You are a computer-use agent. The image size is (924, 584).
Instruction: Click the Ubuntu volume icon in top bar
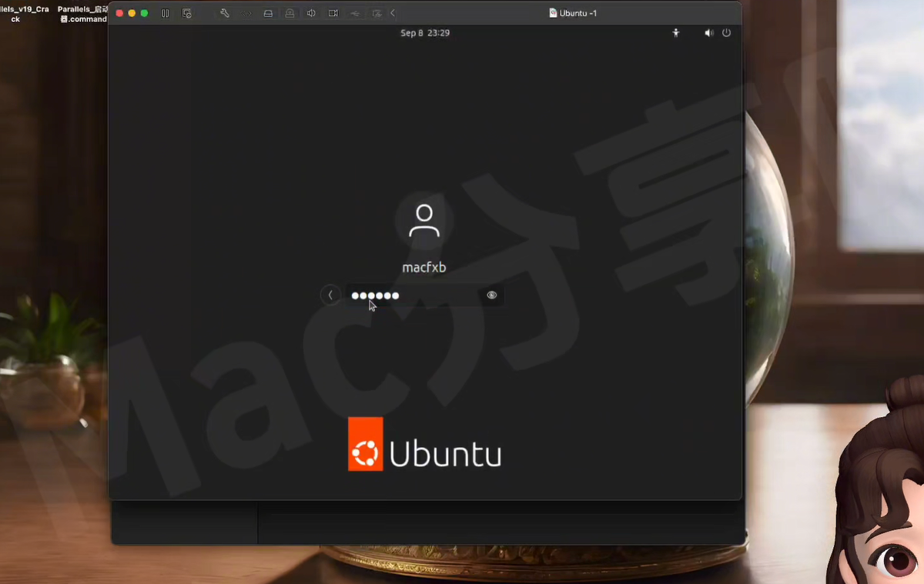pyautogui.click(x=709, y=33)
